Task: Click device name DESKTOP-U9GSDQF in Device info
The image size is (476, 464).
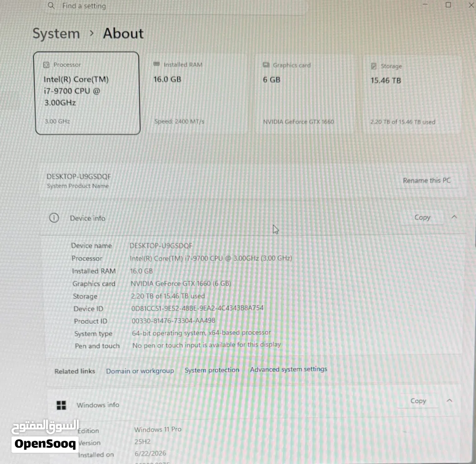Action: pyautogui.click(x=161, y=245)
